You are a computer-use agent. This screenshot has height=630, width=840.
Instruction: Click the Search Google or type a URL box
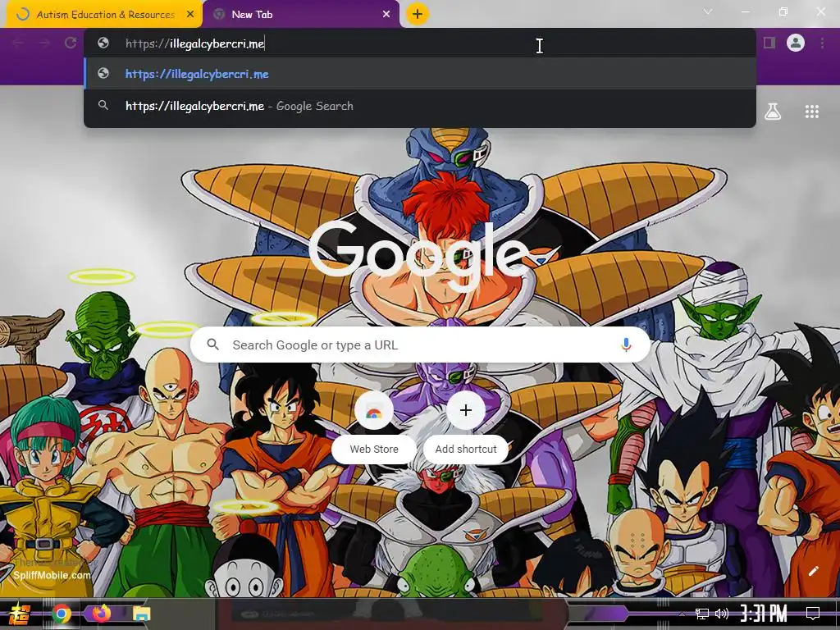(420, 345)
